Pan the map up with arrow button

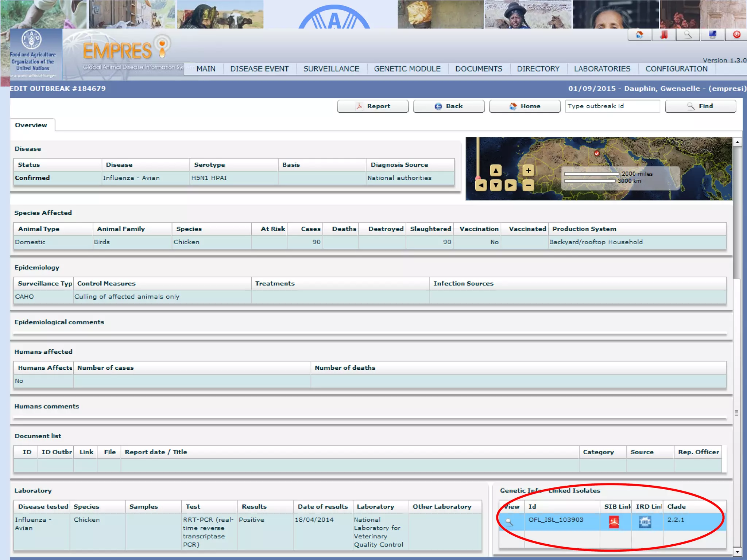[x=496, y=170]
